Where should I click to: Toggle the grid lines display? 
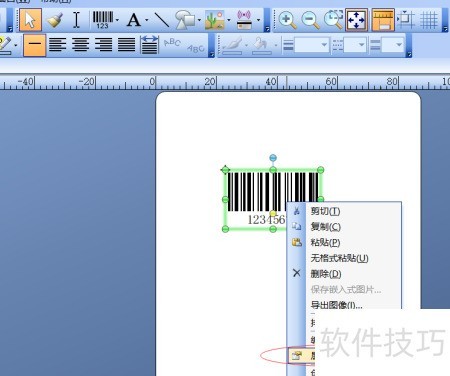click(x=429, y=20)
